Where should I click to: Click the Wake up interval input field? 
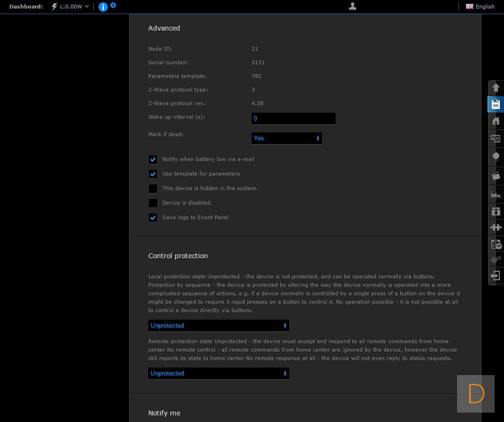pyautogui.click(x=293, y=119)
